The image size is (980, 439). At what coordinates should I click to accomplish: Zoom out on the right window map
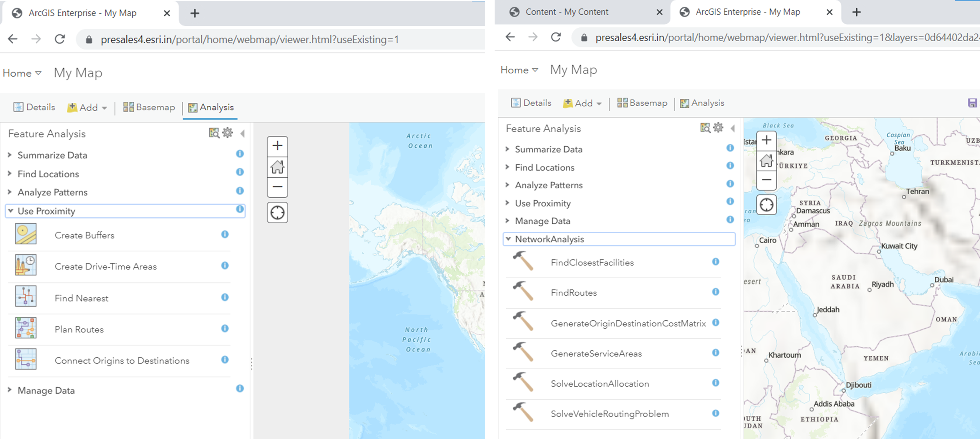click(766, 180)
